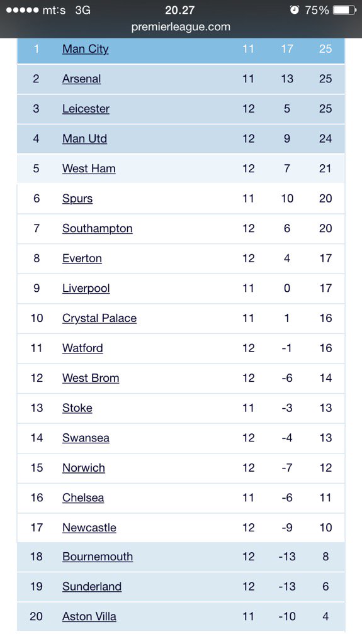Open the Aston Villa team link

point(89,616)
